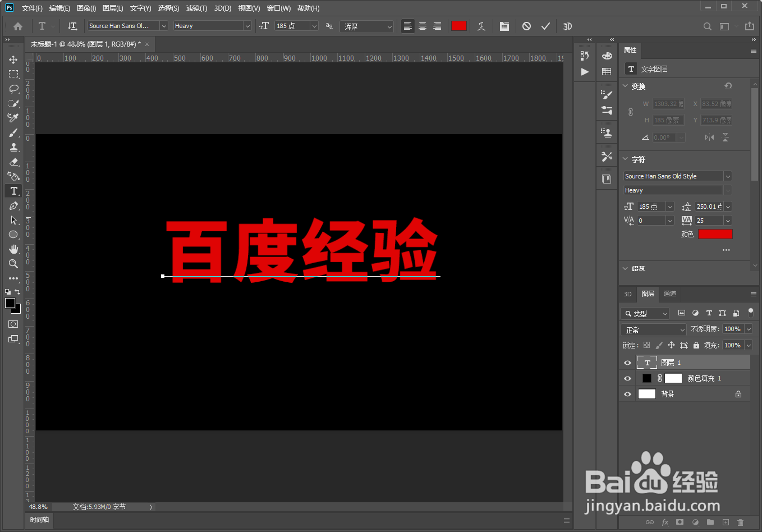Image resolution: width=762 pixels, height=532 pixels.
Task: Select the Lasso tool
Action: pos(13,89)
